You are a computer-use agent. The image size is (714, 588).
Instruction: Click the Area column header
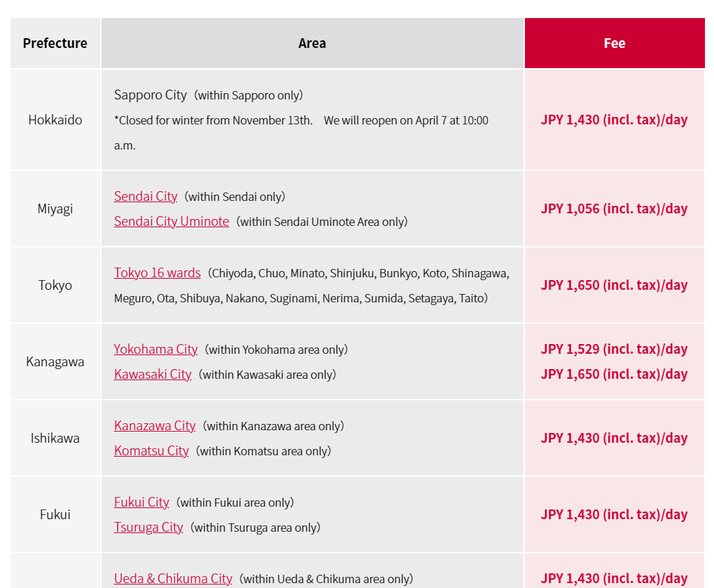312,43
